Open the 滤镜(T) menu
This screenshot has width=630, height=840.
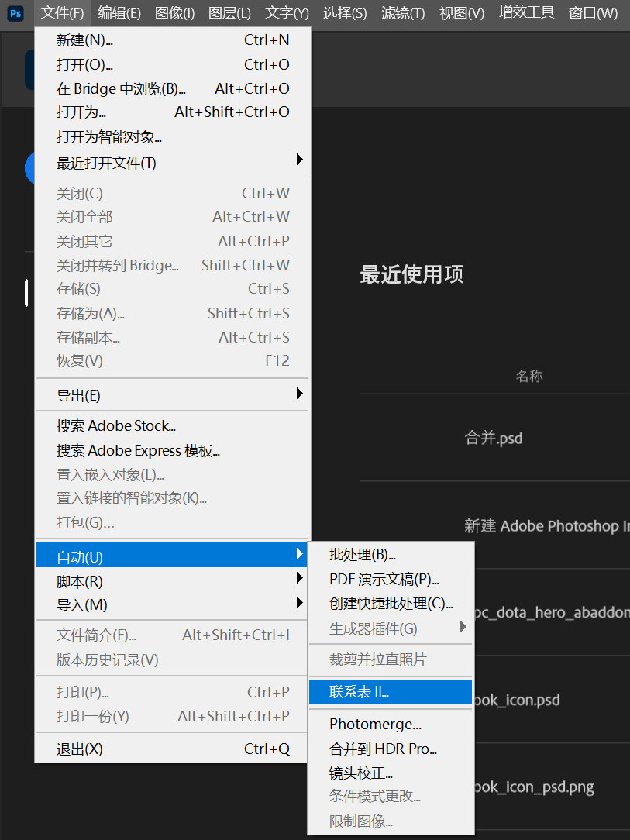[403, 13]
